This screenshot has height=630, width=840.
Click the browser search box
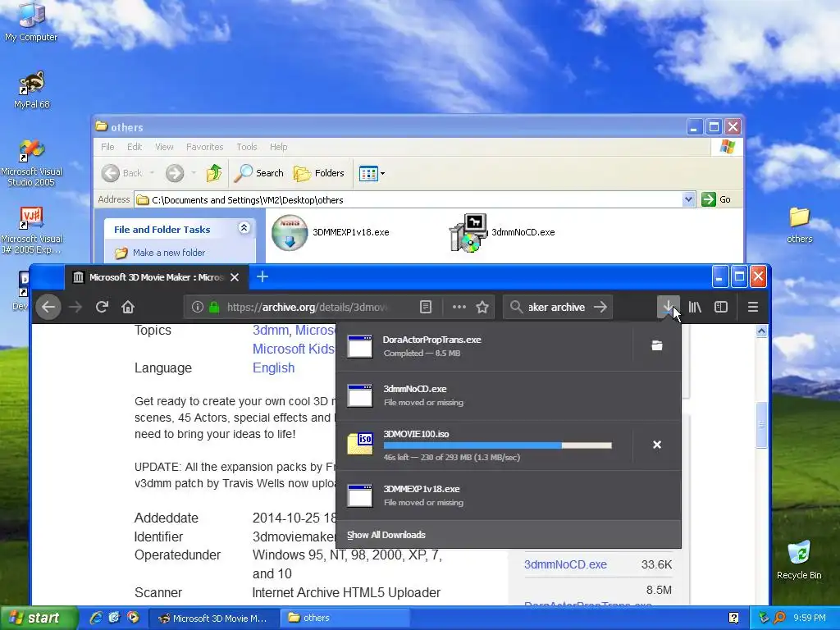click(x=557, y=307)
